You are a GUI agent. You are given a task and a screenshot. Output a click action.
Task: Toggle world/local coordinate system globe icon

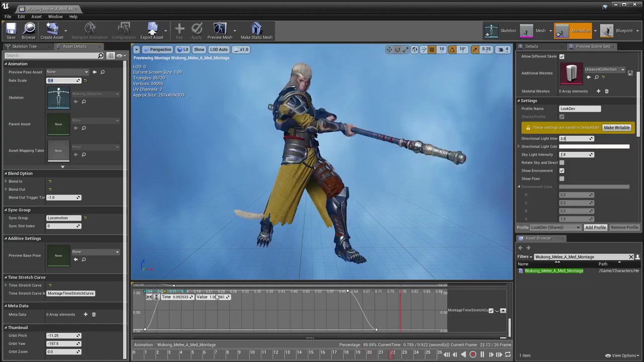click(415, 49)
